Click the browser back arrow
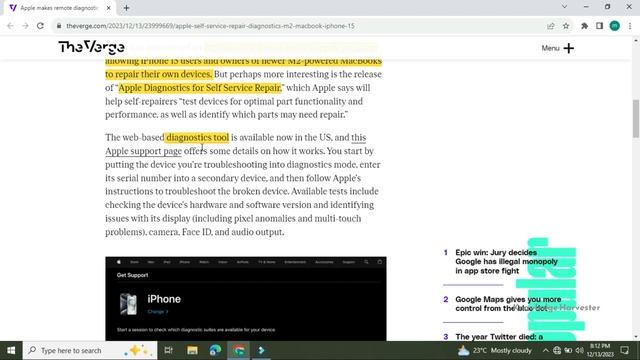Image resolution: width=640 pixels, height=360 pixels. 10,26
